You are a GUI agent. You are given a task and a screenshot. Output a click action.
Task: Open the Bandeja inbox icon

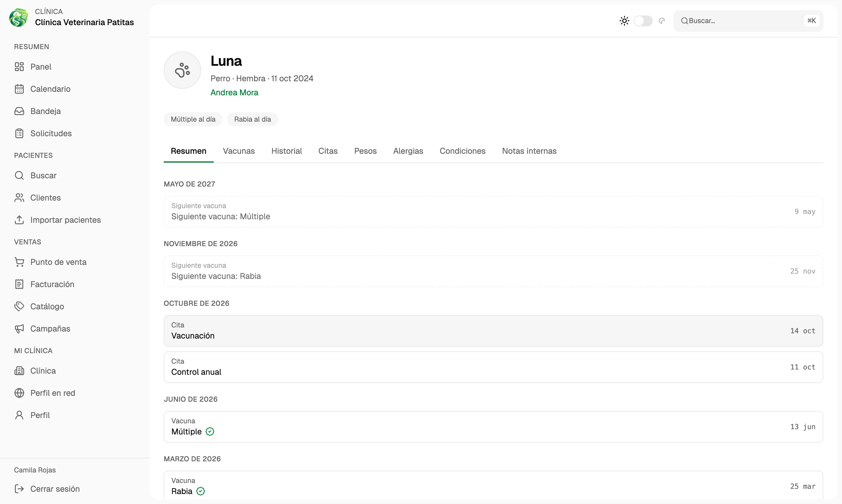19,111
